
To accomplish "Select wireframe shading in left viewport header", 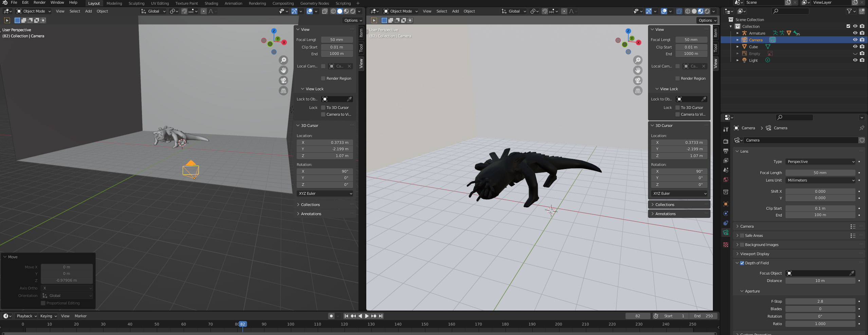I will pyautogui.click(x=333, y=11).
